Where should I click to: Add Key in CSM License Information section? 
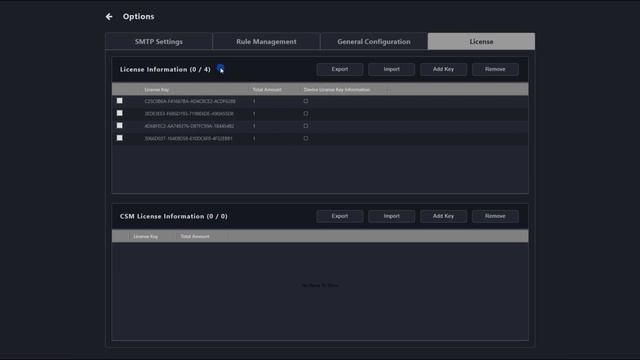(443, 216)
